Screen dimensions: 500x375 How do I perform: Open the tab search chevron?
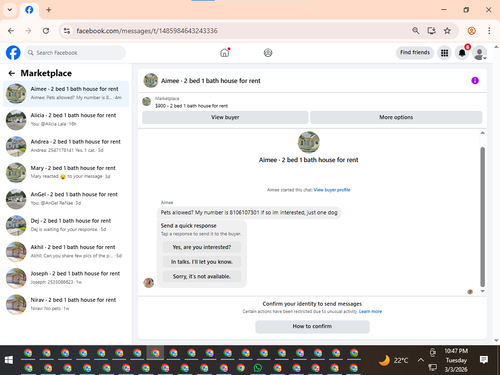[10, 10]
